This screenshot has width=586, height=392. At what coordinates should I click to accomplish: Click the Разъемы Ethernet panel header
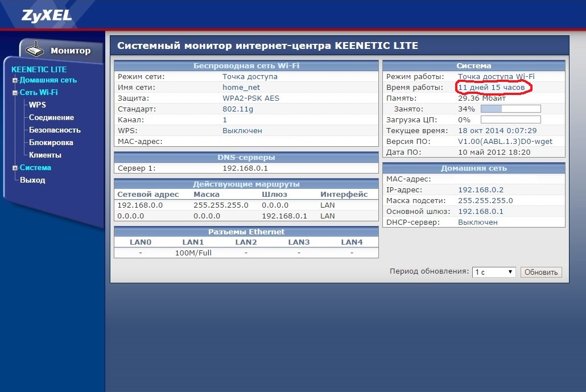(x=246, y=232)
